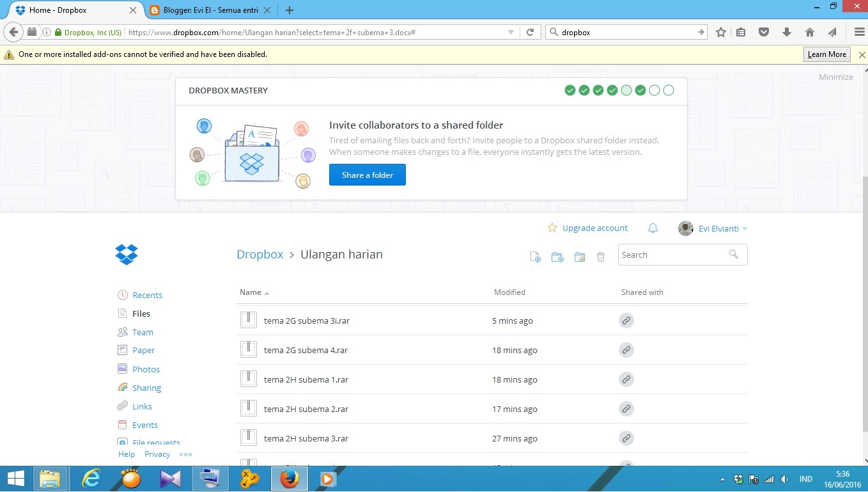Click the Dropbox breadcrumb link
This screenshot has height=492, width=868.
260,254
